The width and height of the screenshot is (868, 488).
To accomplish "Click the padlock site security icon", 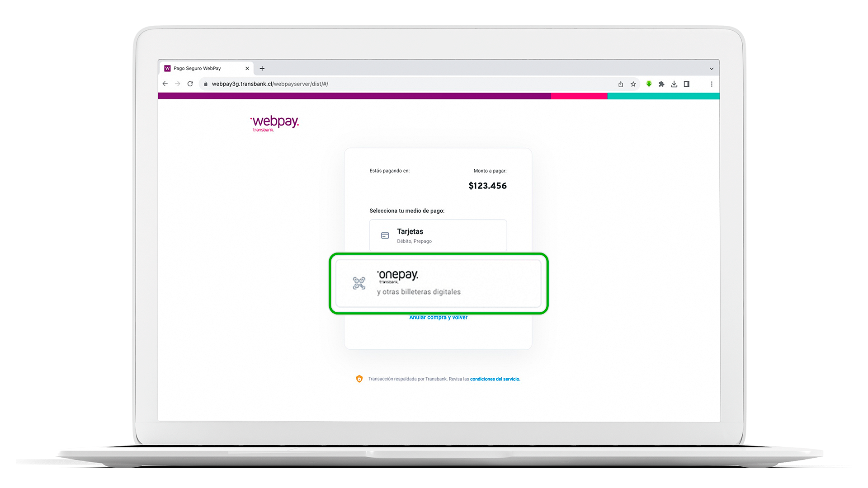I will point(206,84).
